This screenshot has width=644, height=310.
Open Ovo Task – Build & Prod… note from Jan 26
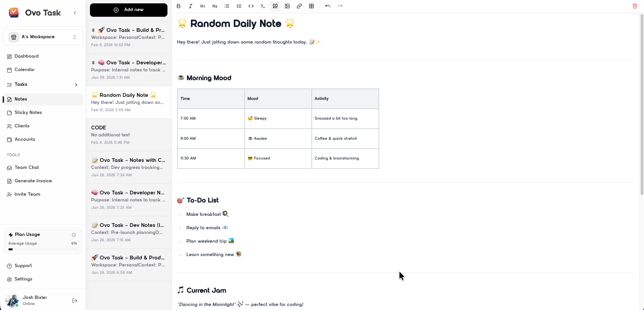[129, 265]
